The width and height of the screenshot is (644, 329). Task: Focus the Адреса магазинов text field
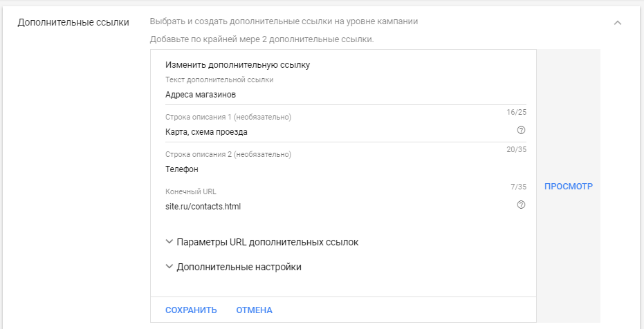pyautogui.click(x=346, y=95)
